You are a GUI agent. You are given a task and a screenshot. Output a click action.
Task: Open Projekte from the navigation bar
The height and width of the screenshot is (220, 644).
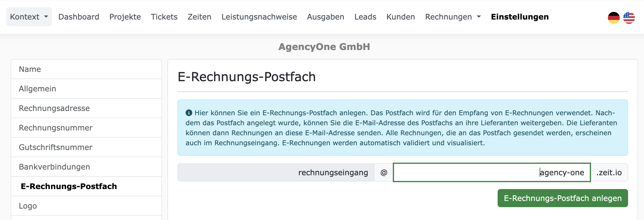click(x=125, y=17)
